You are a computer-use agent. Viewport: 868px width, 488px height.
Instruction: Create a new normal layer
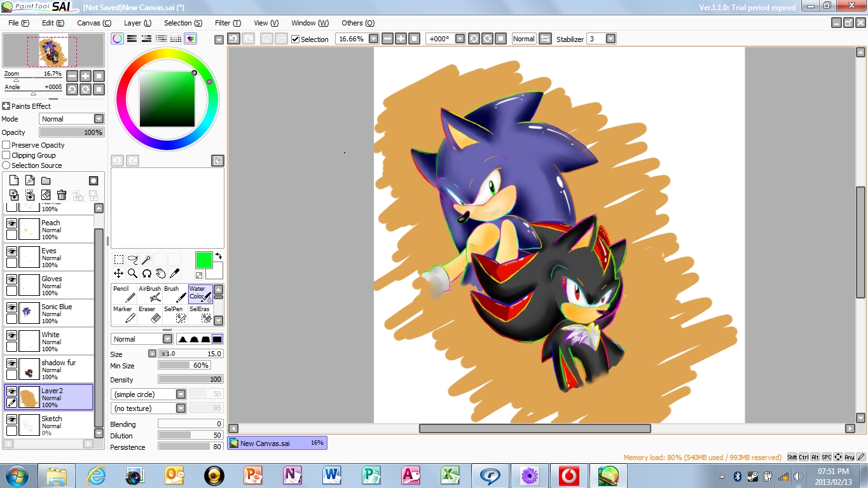point(14,181)
